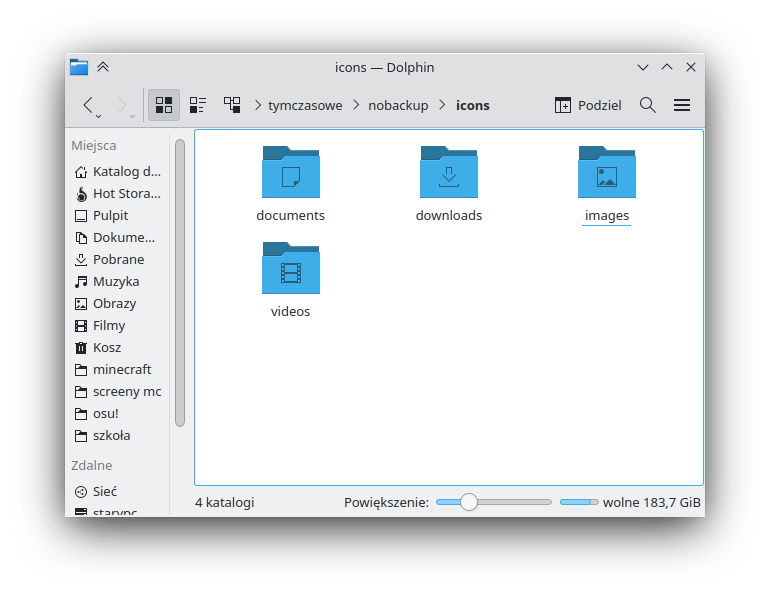Viewport: 770px width, 594px height.
Task: Click the Podziel split view button
Action: point(588,105)
